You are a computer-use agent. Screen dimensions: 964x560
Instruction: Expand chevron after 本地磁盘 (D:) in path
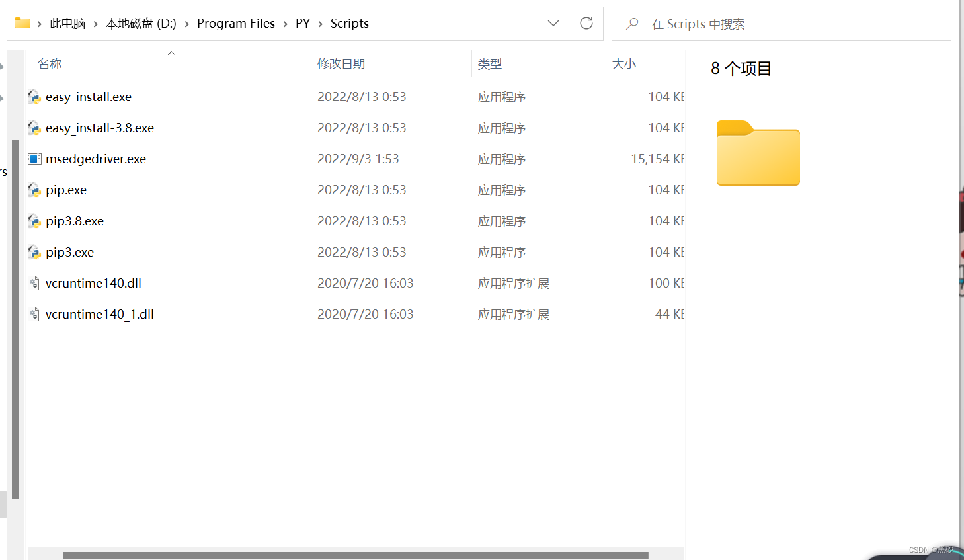(187, 24)
